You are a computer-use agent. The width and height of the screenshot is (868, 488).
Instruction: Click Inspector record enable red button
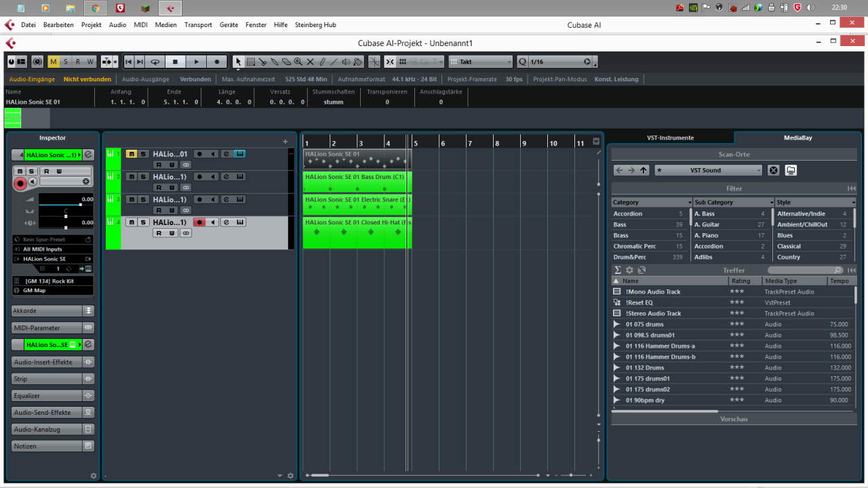pyautogui.click(x=20, y=183)
